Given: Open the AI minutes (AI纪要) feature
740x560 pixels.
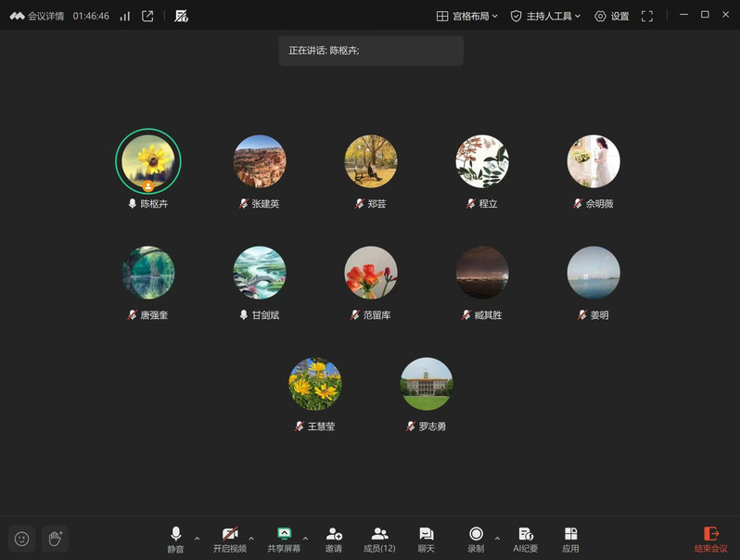Looking at the screenshot, I should pos(525,539).
